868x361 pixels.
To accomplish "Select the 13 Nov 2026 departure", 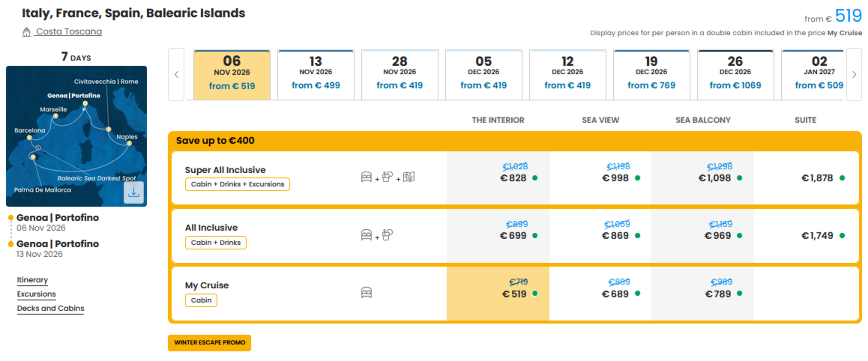I will (316, 74).
